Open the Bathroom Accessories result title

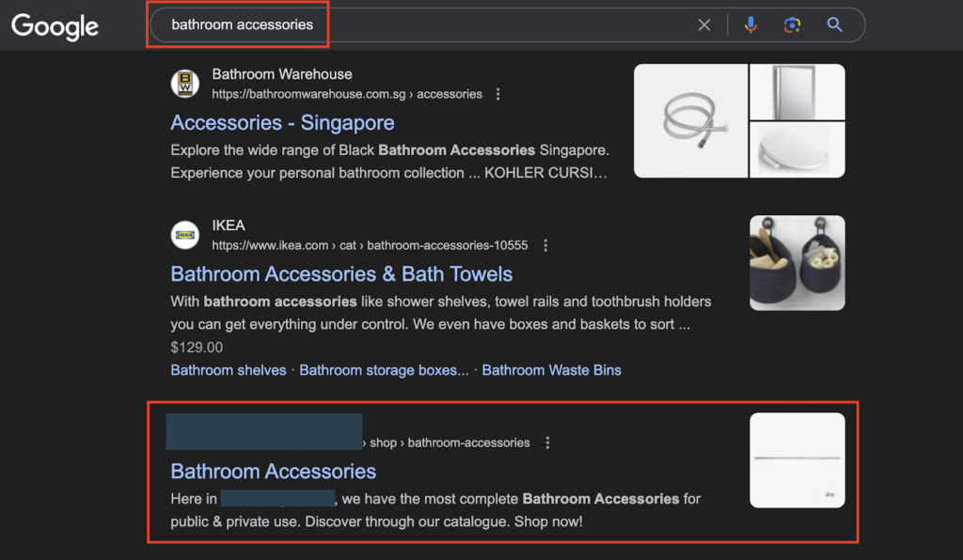tap(274, 472)
